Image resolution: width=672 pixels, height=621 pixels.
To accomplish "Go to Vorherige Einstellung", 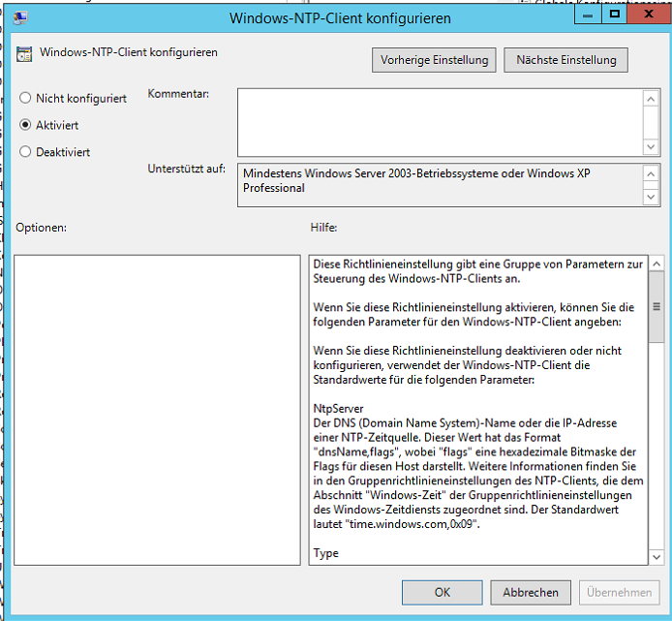I will tap(434, 60).
